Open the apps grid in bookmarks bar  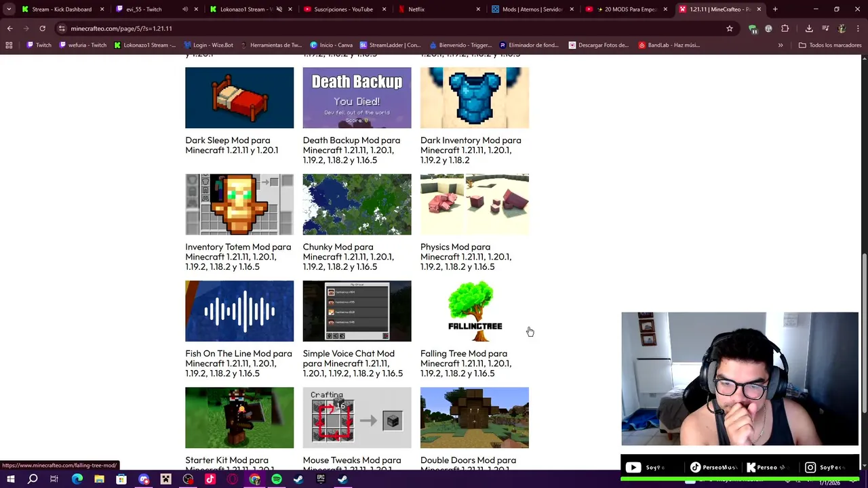pos(9,45)
